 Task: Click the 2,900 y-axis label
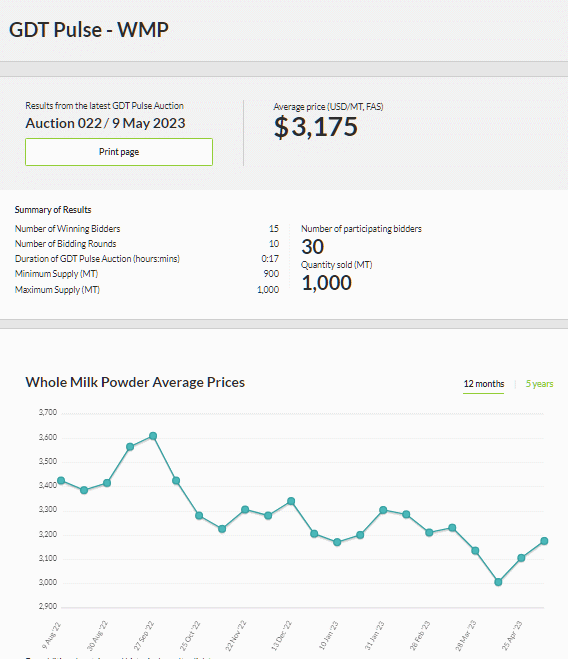48,606
